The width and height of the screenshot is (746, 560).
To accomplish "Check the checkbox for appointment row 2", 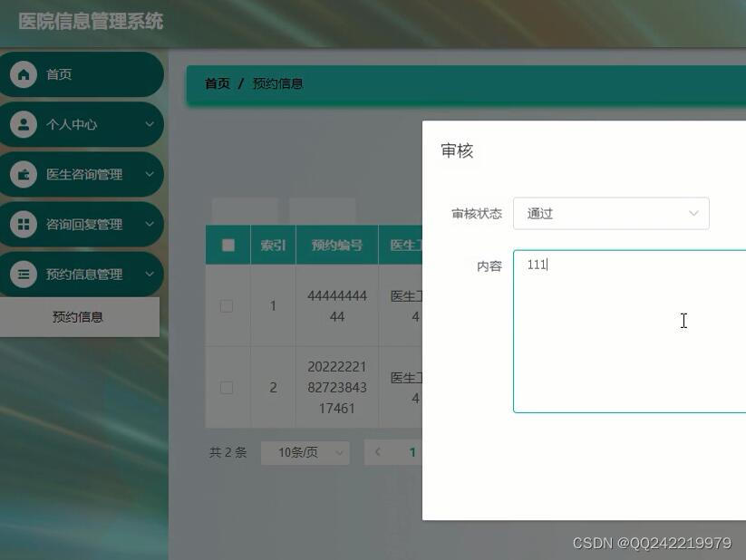I will point(227,387).
